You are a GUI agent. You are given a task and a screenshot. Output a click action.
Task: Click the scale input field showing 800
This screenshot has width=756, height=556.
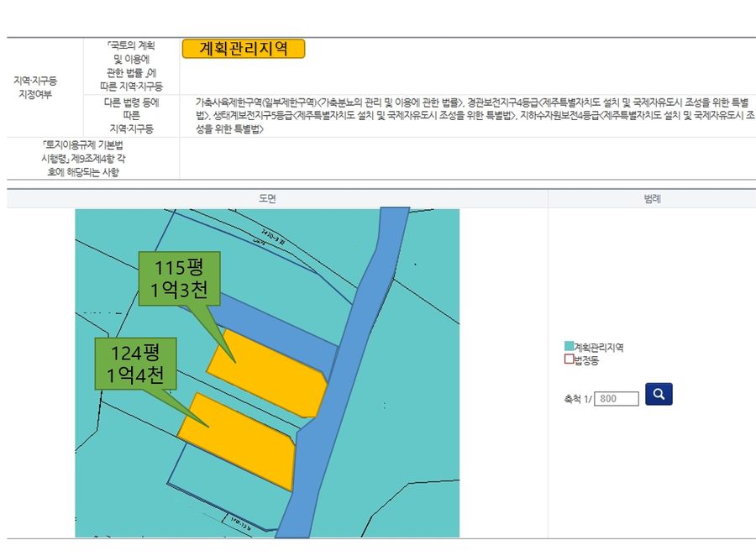(x=617, y=399)
